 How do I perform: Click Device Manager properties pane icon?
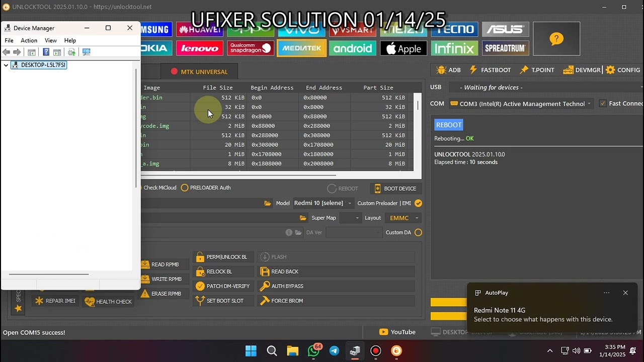(57, 52)
